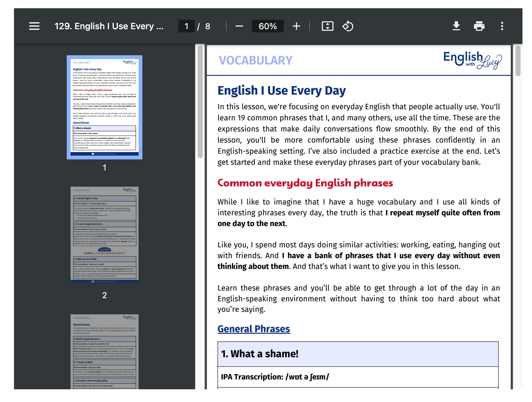Image resolution: width=532 pixels, height=402 pixels.
Task: Print the document
Action: (479, 26)
